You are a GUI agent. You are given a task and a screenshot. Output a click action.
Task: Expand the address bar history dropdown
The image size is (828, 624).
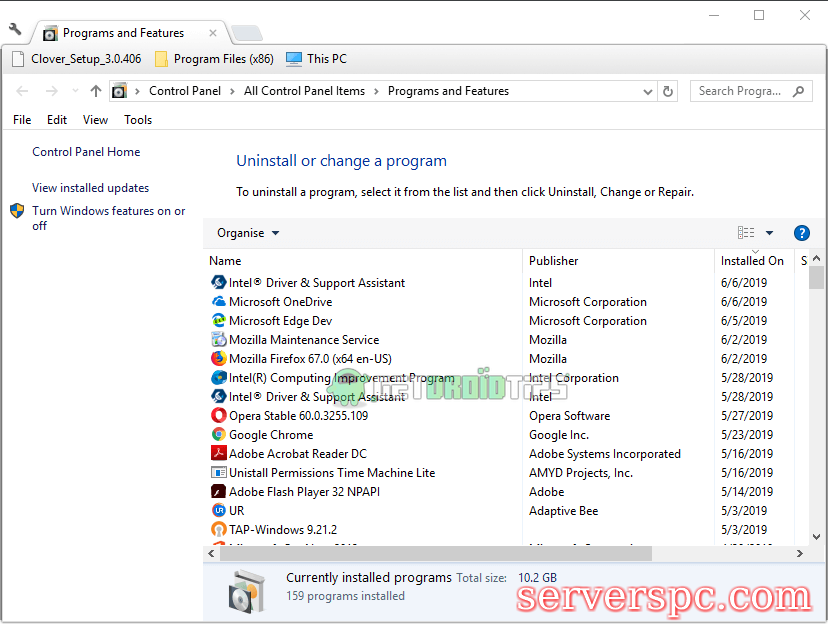648,91
